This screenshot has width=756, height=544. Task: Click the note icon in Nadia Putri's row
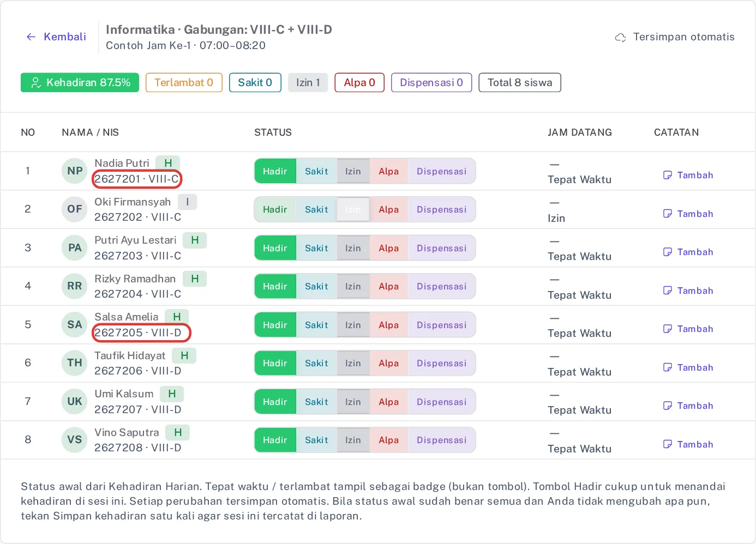(x=667, y=175)
